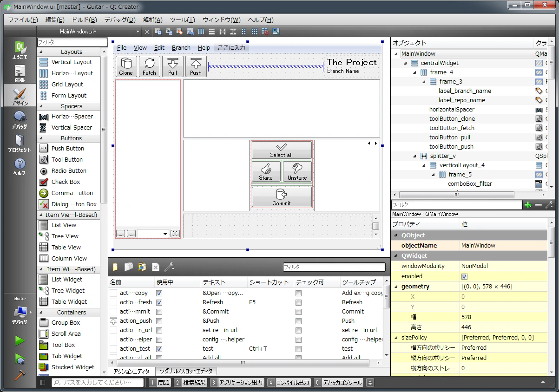Toggle the チェック可 checkbox for action_test
The image size is (559, 392).
click(298, 349)
